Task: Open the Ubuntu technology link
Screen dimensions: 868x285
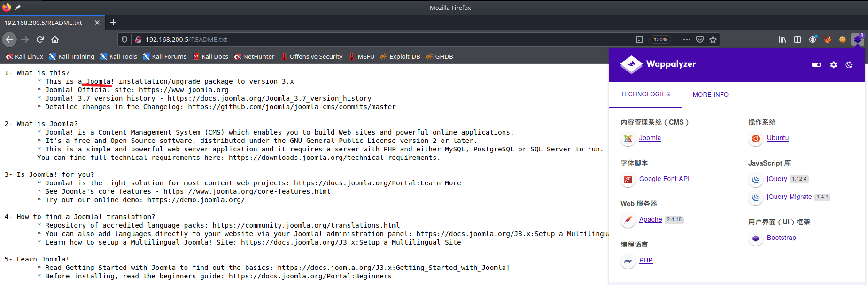Action: (x=778, y=138)
